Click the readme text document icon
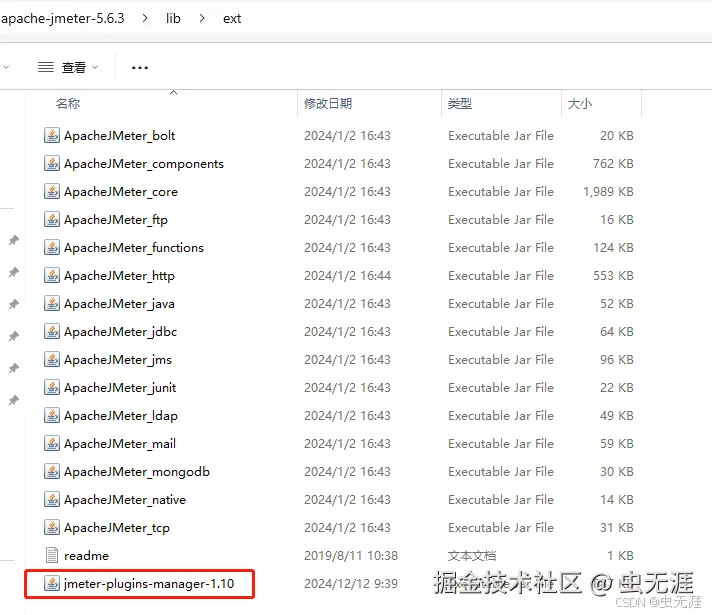 (x=52, y=555)
